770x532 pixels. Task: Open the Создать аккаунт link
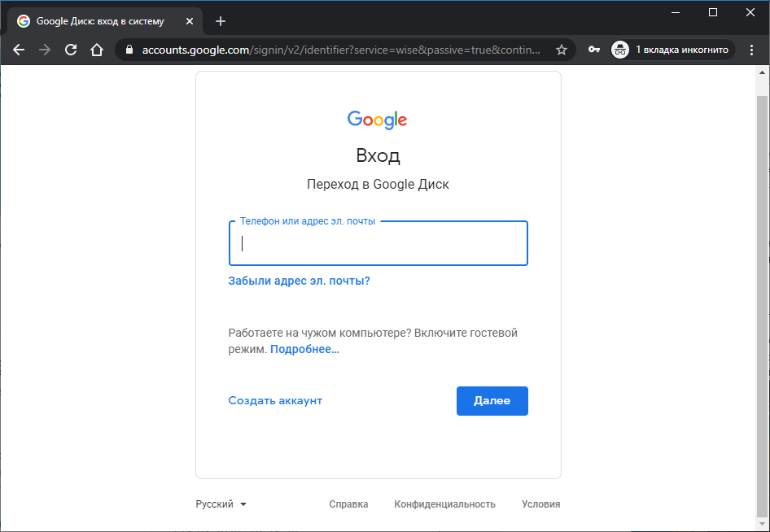(x=275, y=400)
